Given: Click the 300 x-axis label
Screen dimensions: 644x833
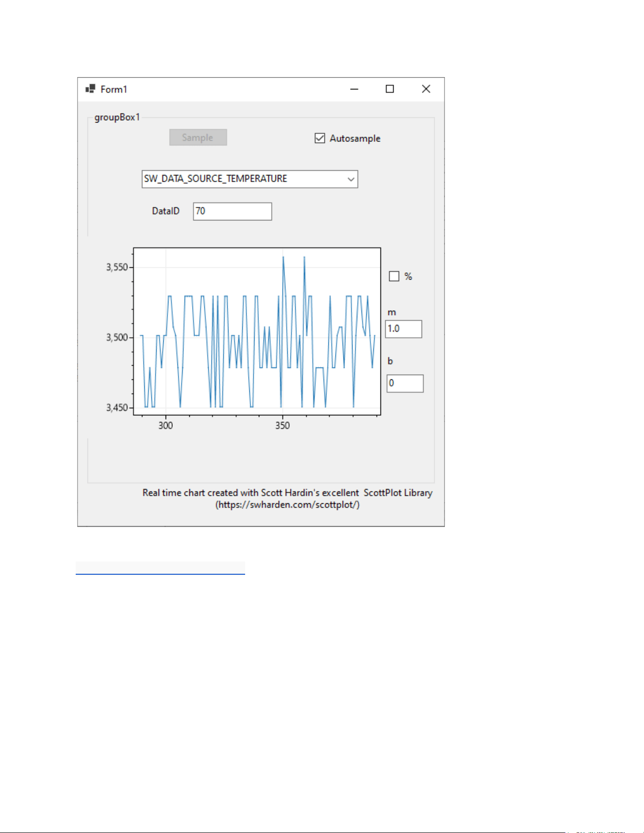Looking at the screenshot, I should (166, 425).
